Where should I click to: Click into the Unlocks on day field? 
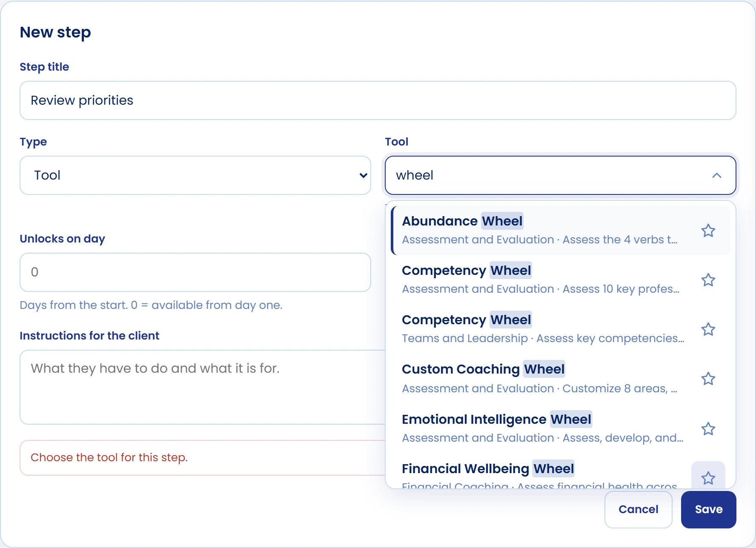coord(195,272)
